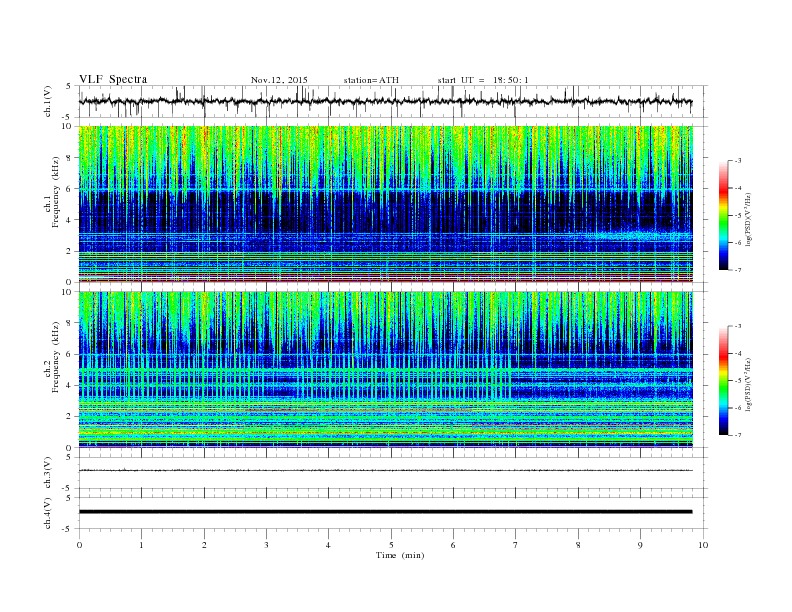Click inside the ch.2 spectrogram panel
This screenshot has height=612, width=792.
385,369
